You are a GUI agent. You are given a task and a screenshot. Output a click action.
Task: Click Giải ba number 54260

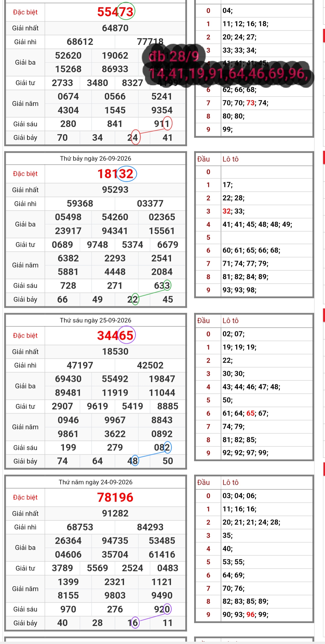click(x=115, y=217)
